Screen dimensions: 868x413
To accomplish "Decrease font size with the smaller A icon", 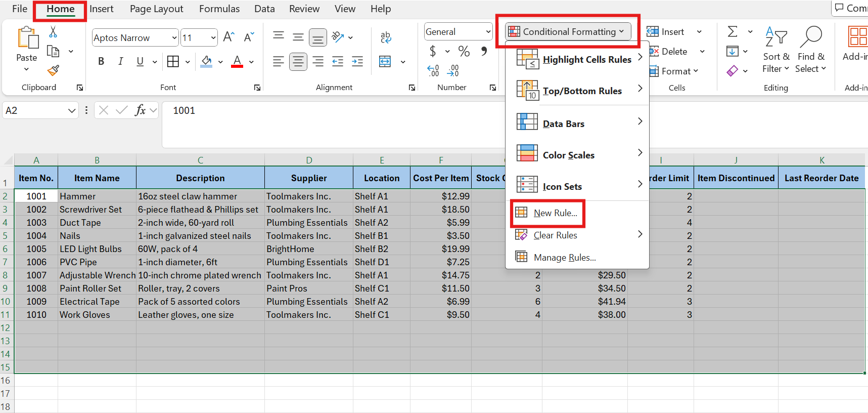I will (x=249, y=37).
